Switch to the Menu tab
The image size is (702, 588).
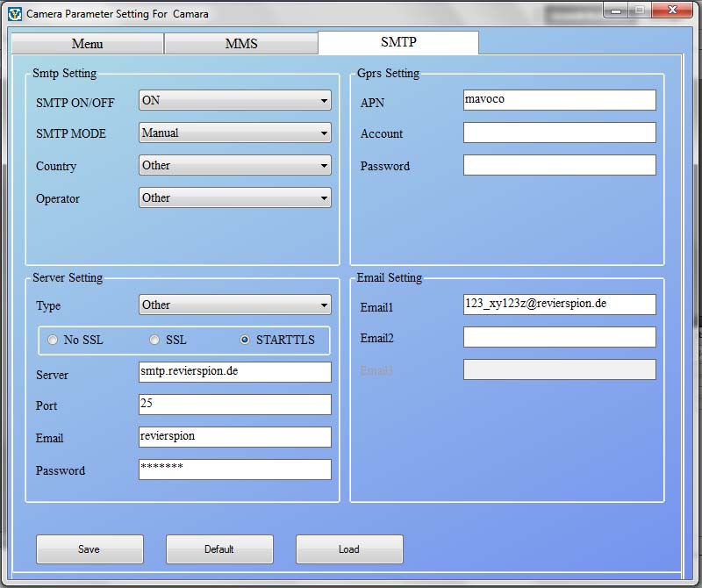click(x=87, y=44)
